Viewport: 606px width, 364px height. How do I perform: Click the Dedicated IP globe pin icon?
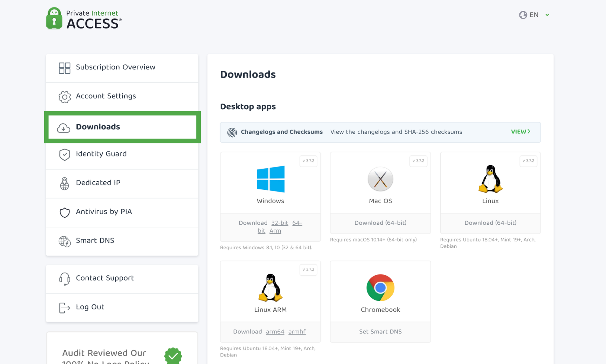(x=64, y=183)
